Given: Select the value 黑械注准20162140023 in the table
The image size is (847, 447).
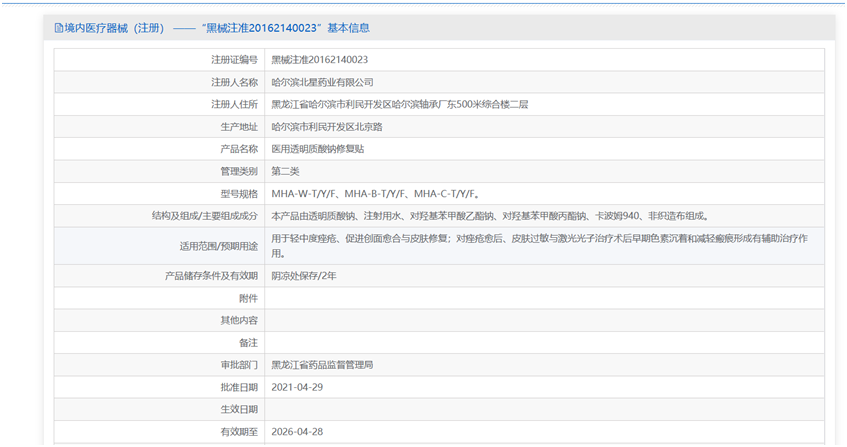Looking at the screenshot, I should click(x=320, y=60).
